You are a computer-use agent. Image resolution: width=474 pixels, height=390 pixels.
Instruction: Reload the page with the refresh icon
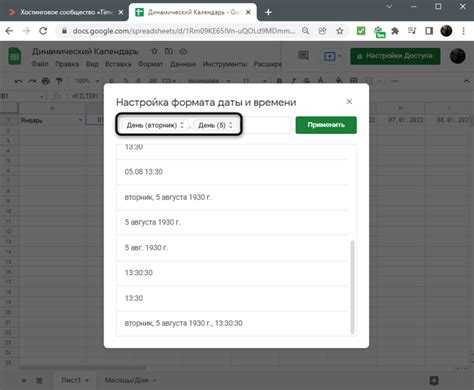coord(43,31)
